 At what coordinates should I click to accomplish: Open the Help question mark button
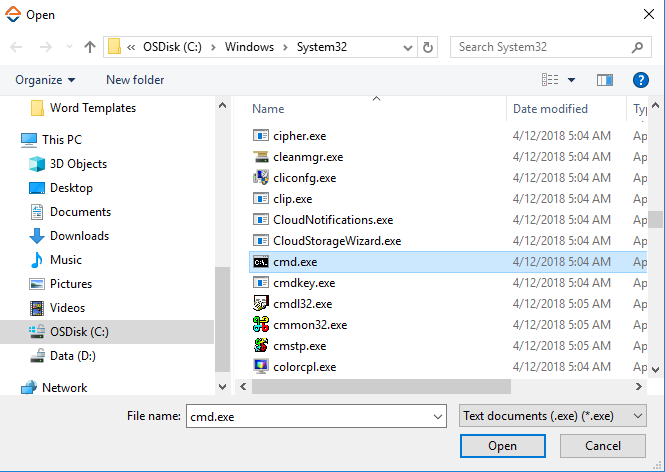(640, 80)
